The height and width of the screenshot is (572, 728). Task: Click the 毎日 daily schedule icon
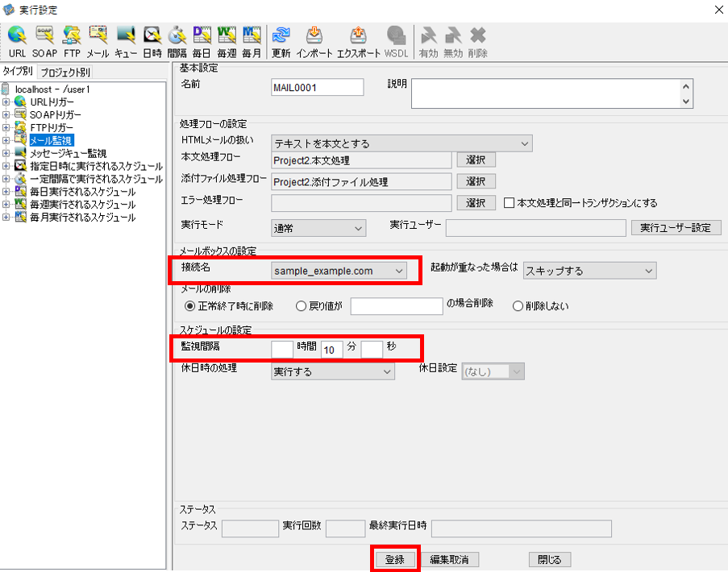pyautogui.click(x=202, y=42)
